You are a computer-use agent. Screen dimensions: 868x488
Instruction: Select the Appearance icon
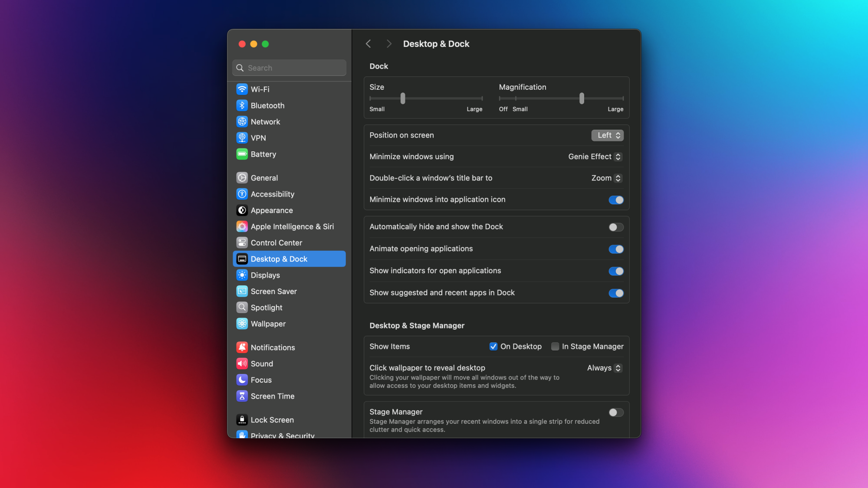tap(242, 210)
